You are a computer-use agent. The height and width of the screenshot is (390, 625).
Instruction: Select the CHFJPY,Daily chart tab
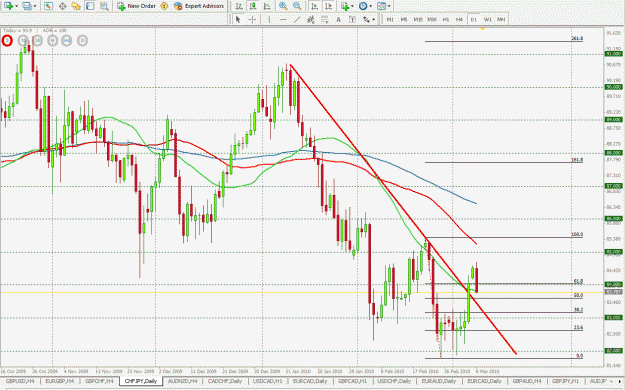click(x=141, y=382)
